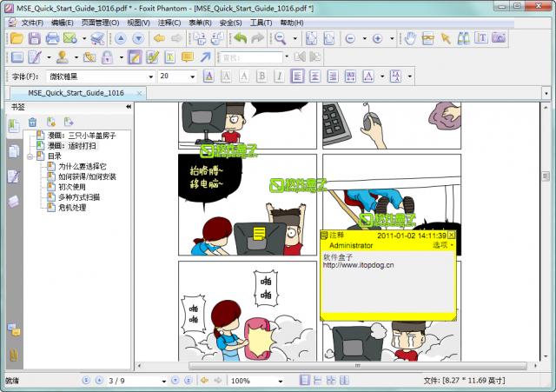Viewport: 556px width, 392px height.
Task: Open the Pages thumbnail side panel
Action: (x=13, y=150)
